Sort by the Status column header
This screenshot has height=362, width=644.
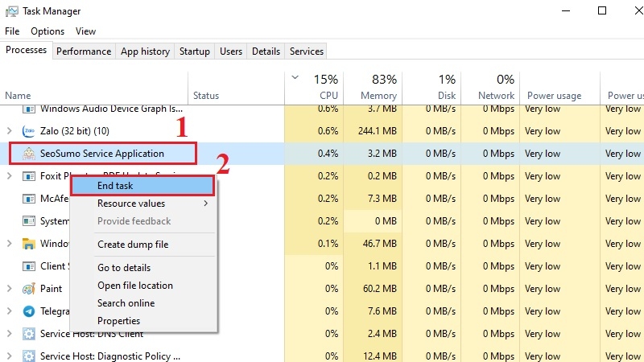click(x=236, y=88)
